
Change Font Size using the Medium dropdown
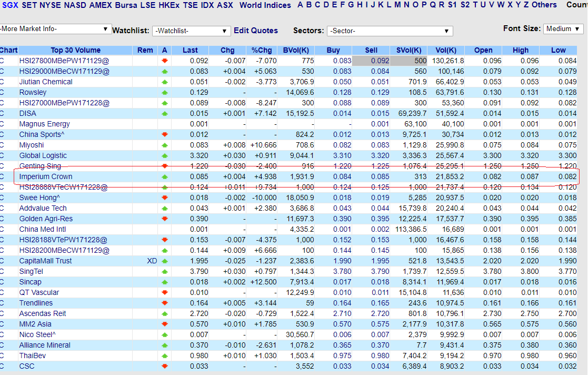pyautogui.click(x=563, y=29)
